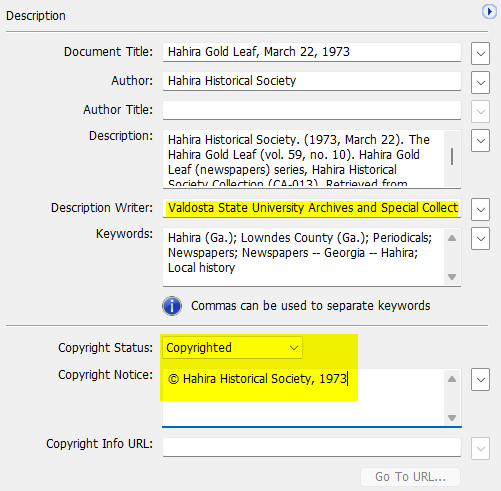This screenshot has height=491, width=501.
Task: Click the 'Copyright Status:' label
Action: point(105,348)
